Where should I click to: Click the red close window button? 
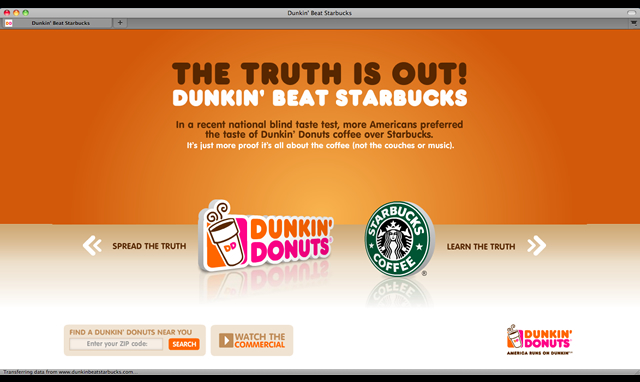point(7,13)
